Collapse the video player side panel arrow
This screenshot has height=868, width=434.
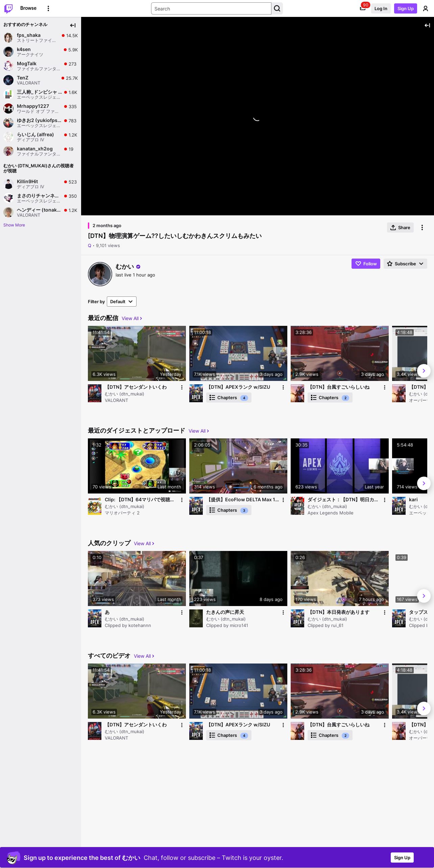tap(427, 25)
